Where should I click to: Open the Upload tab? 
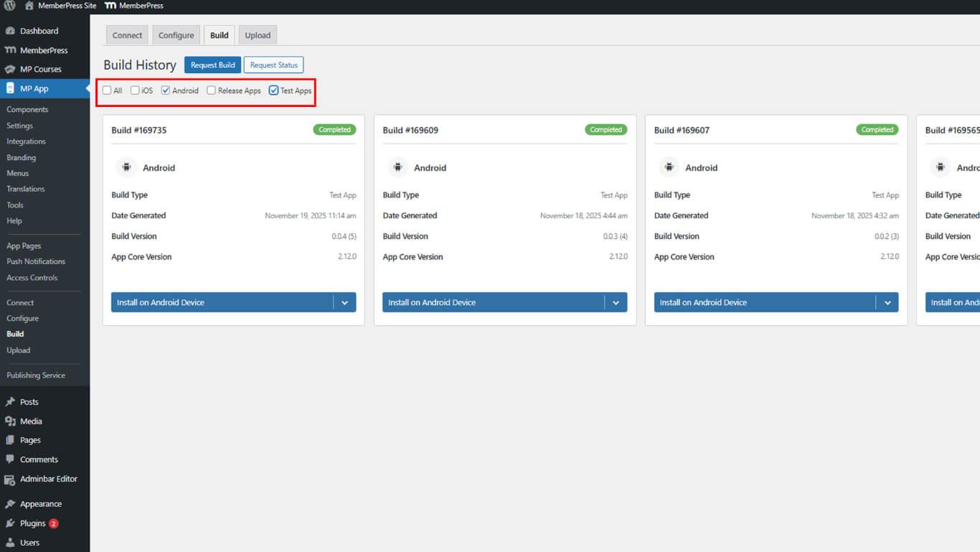[258, 35]
